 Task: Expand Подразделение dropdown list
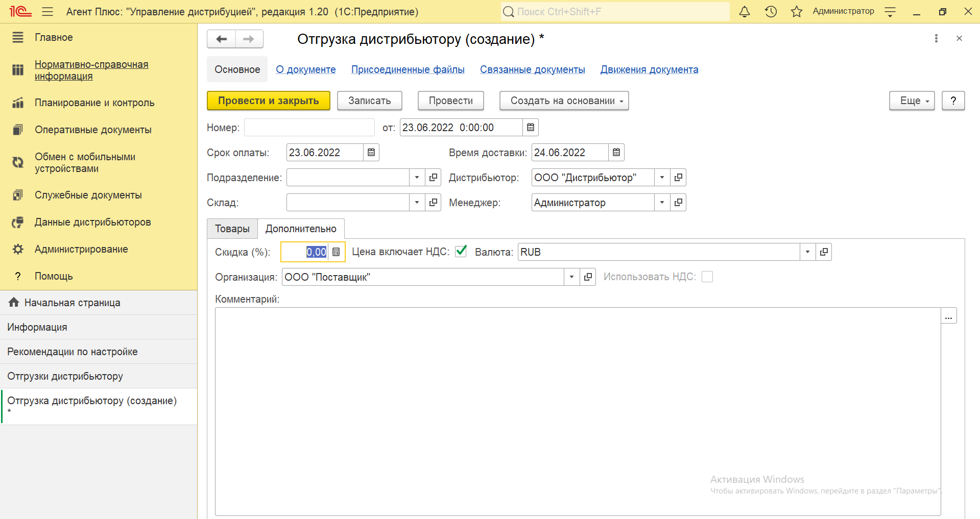tap(417, 178)
